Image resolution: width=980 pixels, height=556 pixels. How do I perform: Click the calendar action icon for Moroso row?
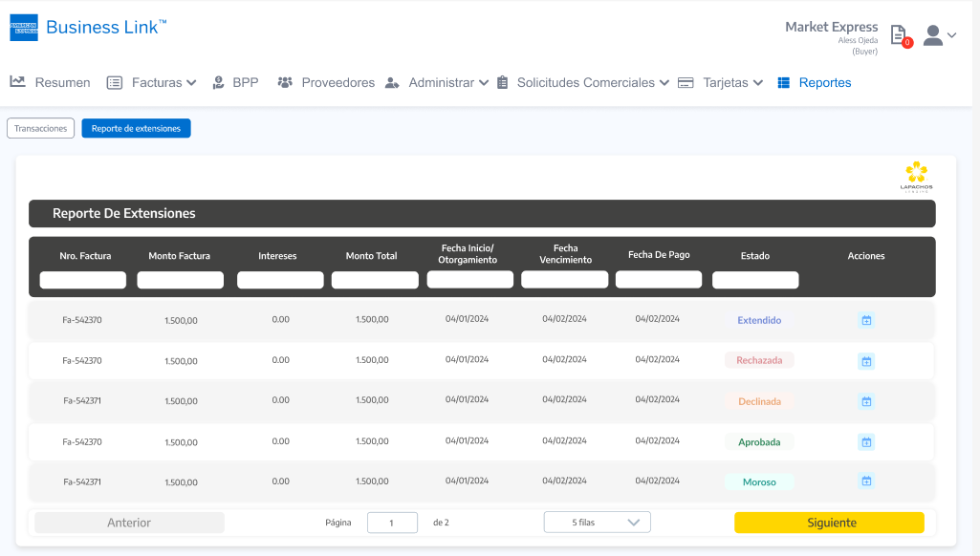[866, 481]
